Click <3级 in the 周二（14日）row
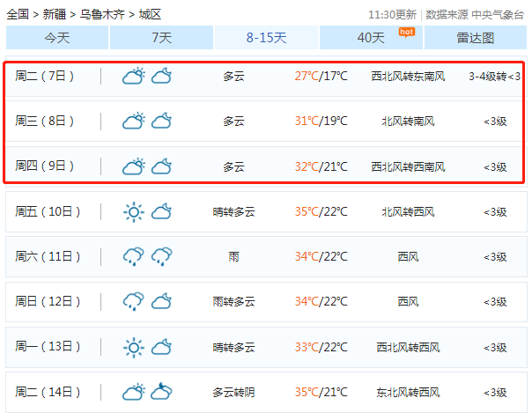The height and width of the screenshot is (420, 532). (495, 393)
